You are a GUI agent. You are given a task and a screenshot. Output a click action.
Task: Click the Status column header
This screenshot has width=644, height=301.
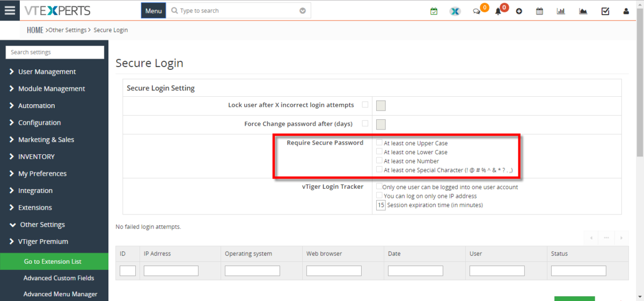(559, 254)
